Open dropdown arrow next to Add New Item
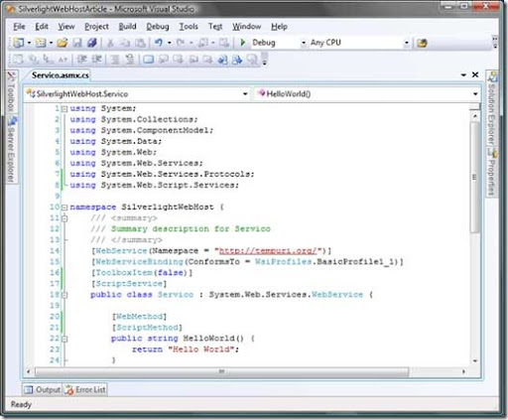This screenshot has height=420, width=508. [x=51, y=43]
